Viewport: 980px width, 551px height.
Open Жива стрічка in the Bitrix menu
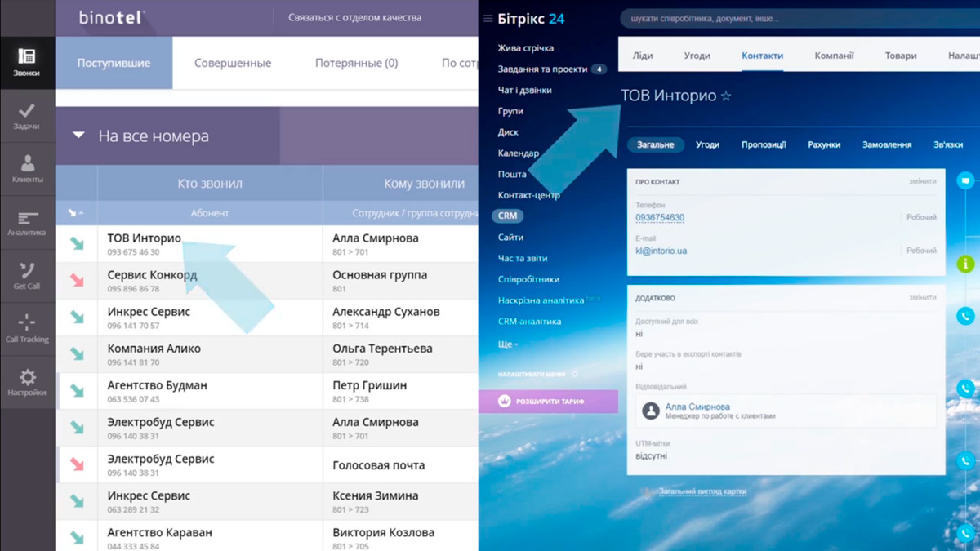[x=526, y=48]
